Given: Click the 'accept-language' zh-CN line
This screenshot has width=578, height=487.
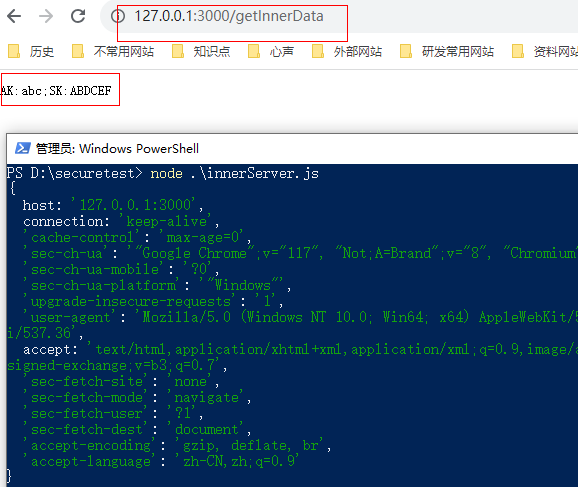Looking at the screenshot, I should (161, 462).
